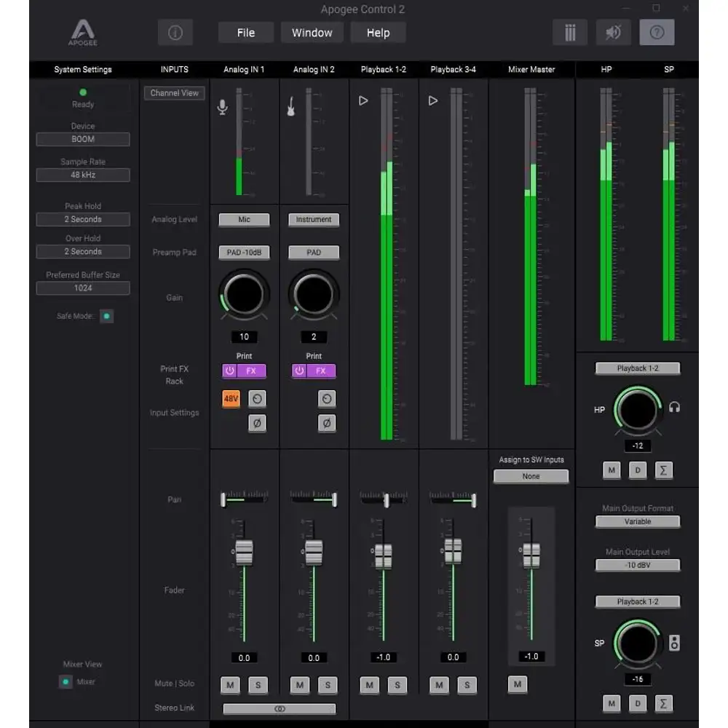Viewport: 728px width, 728px height.
Task: Click the SP volume knob
Action: click(x=638, y=644)
